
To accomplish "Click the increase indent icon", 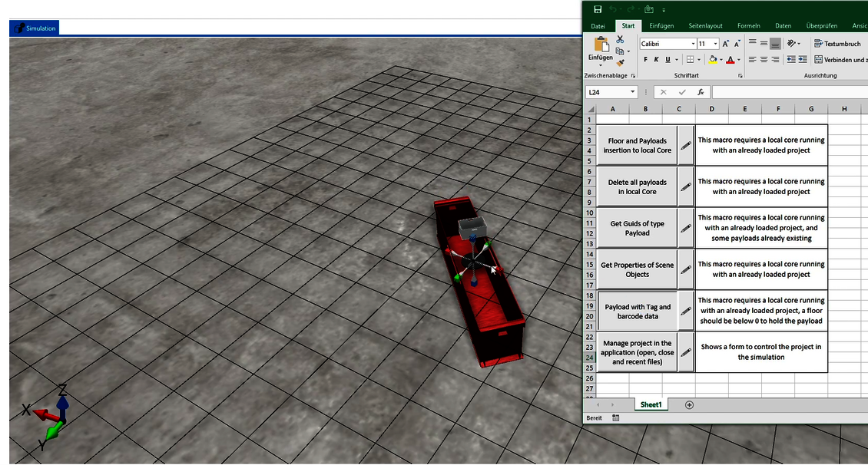I will coord(803,60).
